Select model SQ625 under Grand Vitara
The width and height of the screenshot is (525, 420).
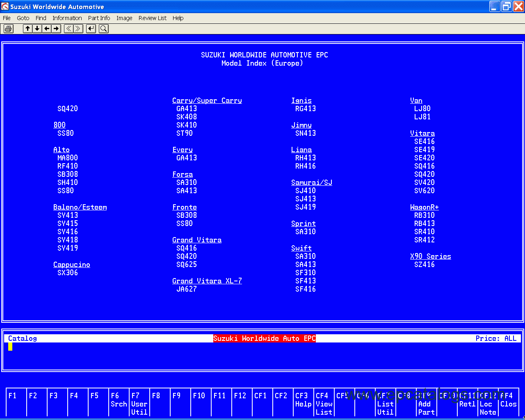187,265
